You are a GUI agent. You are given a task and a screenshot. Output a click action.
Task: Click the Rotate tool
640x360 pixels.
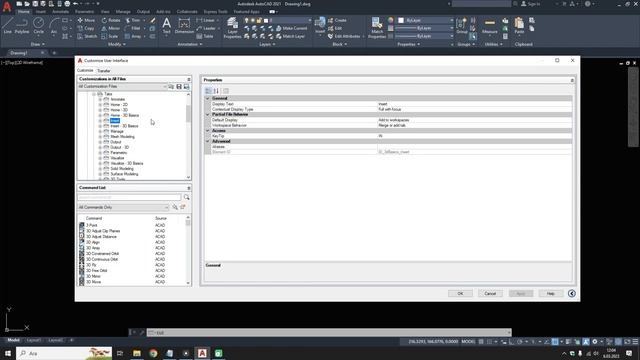(111, 20)
